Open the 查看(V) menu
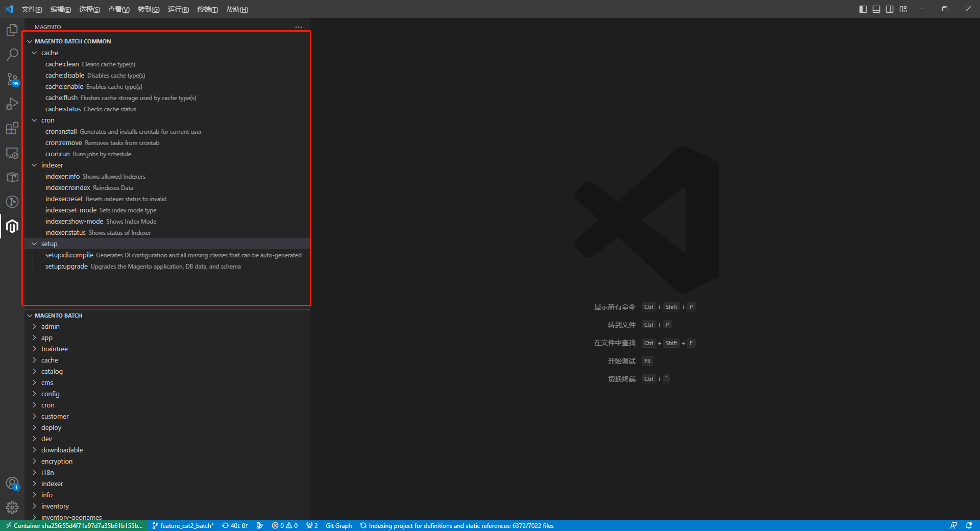Screen dimensions: 980x531 (119, 9)
